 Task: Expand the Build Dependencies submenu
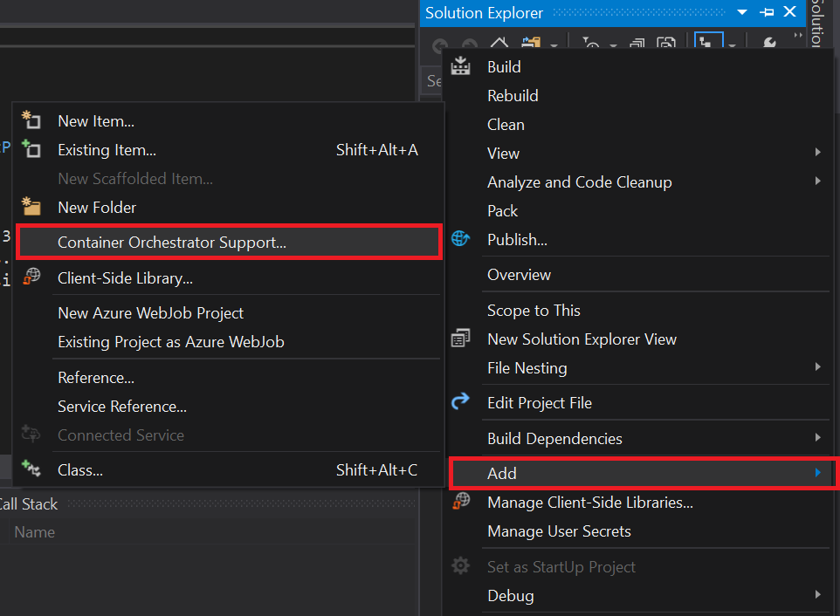click(x=819, y=438)
